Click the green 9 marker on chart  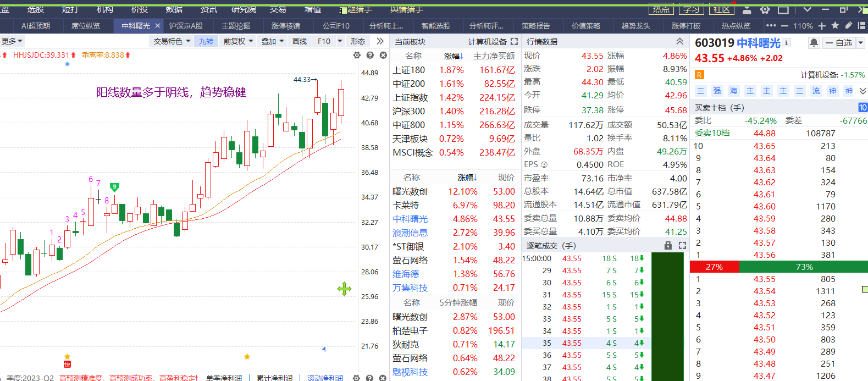114,187
